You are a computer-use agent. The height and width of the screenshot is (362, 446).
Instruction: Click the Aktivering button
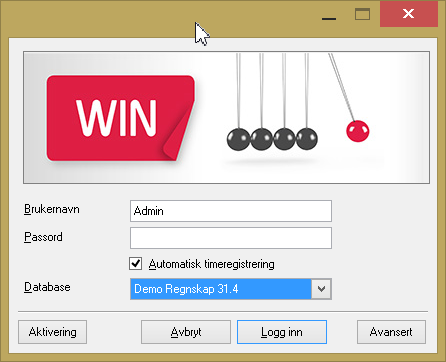coord(52,332)
